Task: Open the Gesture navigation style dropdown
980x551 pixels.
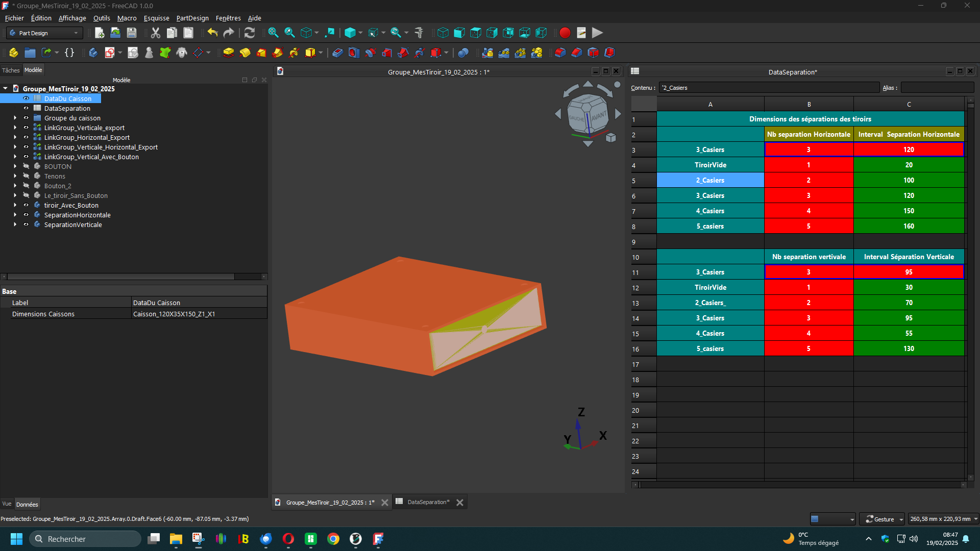Action: [881, 519]
